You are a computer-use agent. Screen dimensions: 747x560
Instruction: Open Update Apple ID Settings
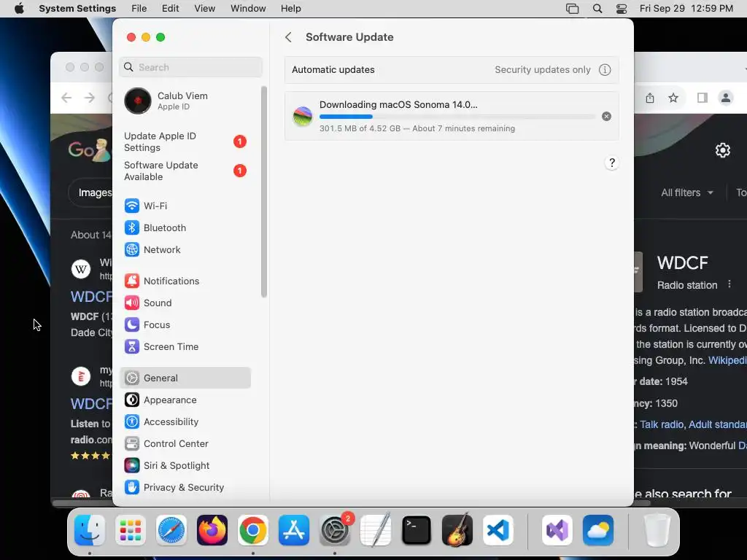(186, 142)
